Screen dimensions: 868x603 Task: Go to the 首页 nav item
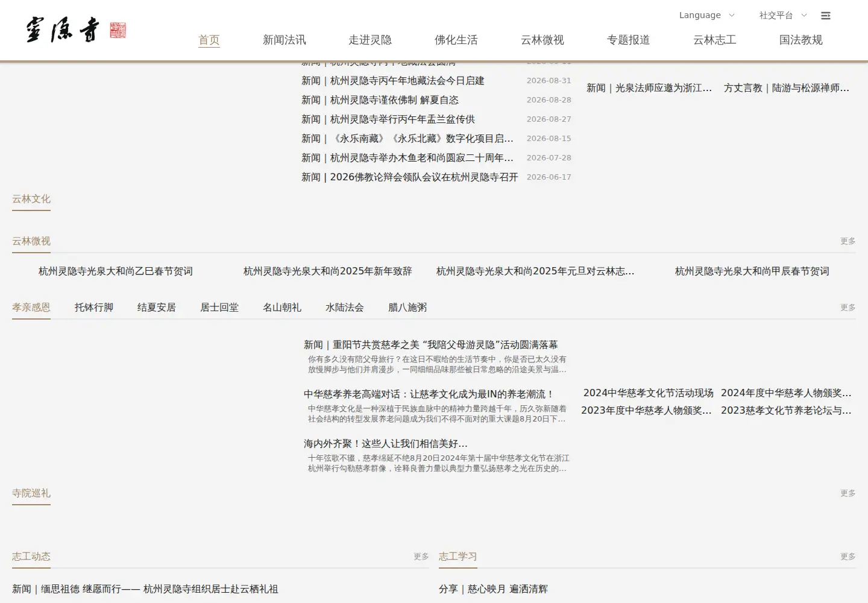tap(209, 40)
